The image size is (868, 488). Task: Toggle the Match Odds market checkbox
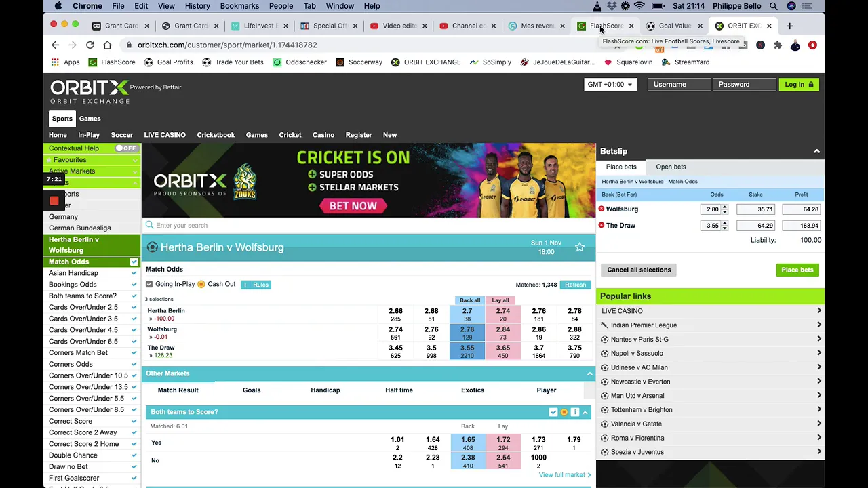tap(134, 262)
